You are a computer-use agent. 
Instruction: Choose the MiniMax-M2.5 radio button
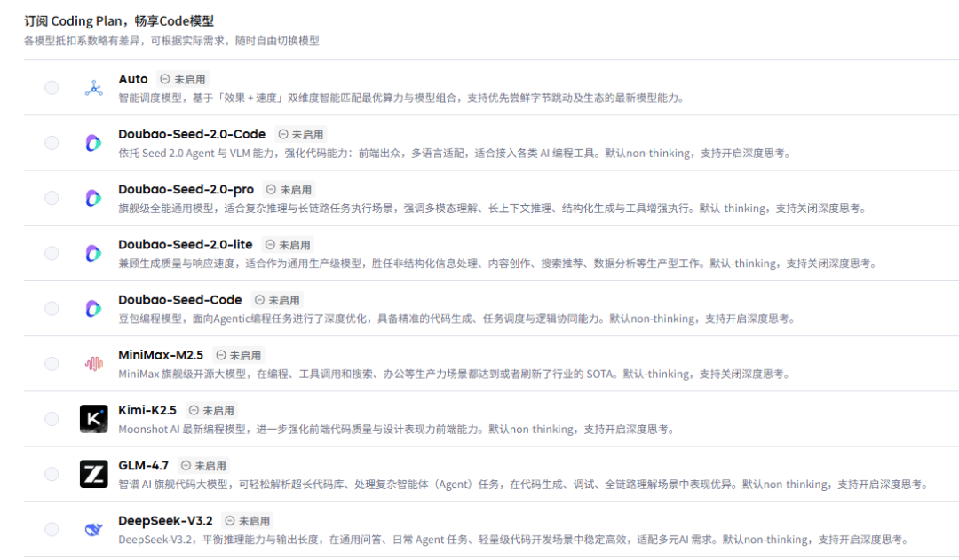pos(52,364)
